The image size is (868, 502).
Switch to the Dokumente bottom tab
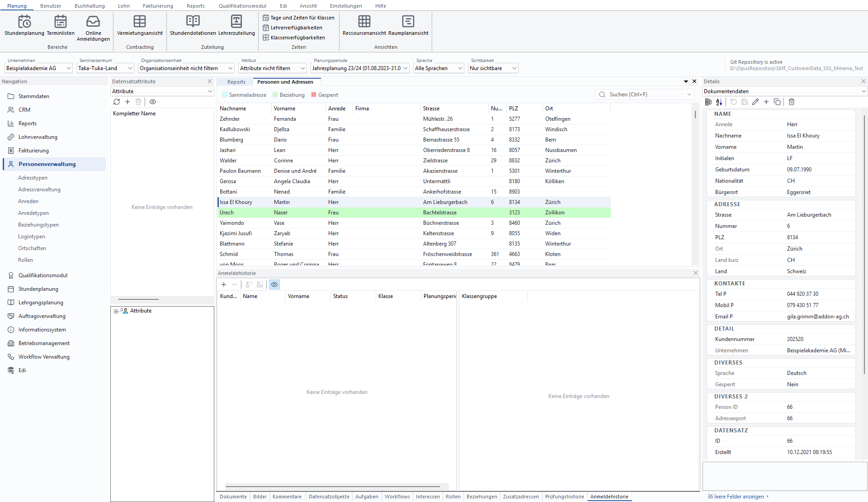click(x=233, y=497)
